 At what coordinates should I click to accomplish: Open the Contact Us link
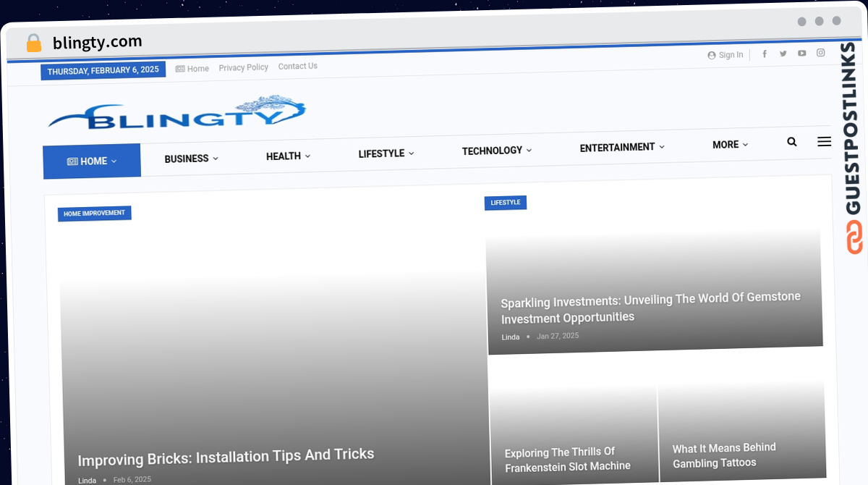tap(298, 66)
